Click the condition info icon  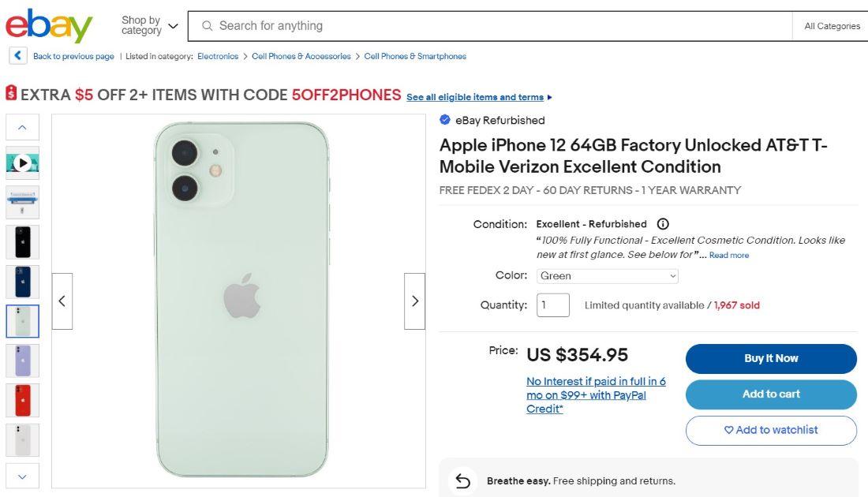pyautogui.click(x=663, y=224)
